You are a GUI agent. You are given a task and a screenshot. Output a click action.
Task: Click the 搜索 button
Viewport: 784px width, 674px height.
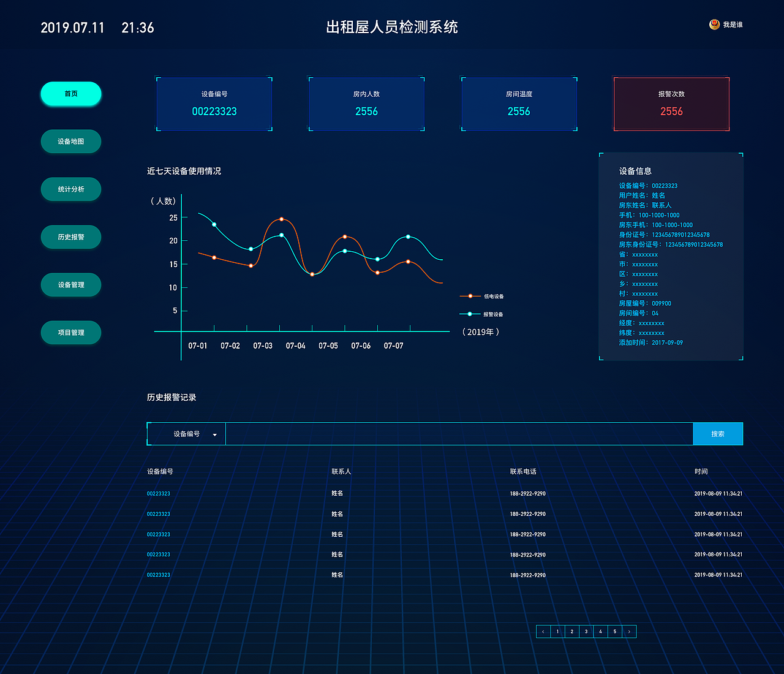(x=718, y=434)
